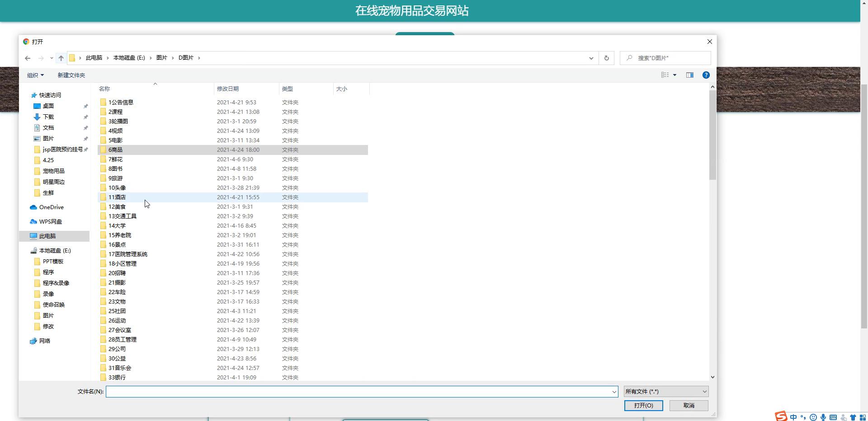The width and height of the screenshot is (868, 421).
Task: Click the file list vertical scrollbar
Action: pos(712,136)
